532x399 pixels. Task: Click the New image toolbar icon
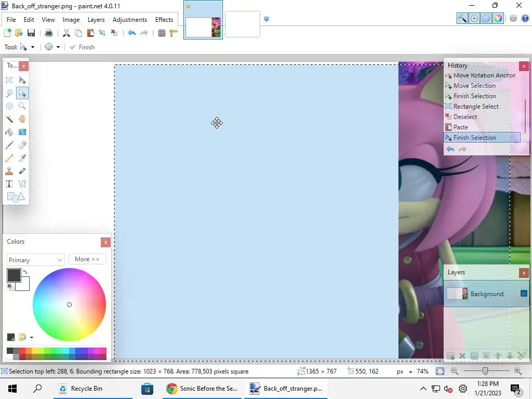click(7, 33)
